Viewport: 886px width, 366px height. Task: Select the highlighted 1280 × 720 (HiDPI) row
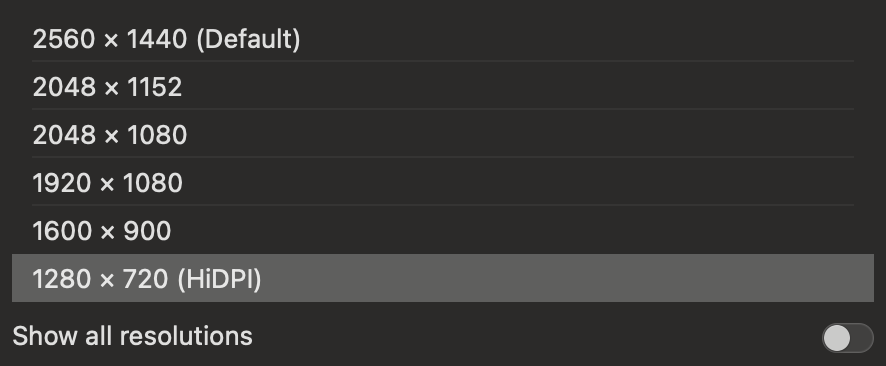(442, 278)
